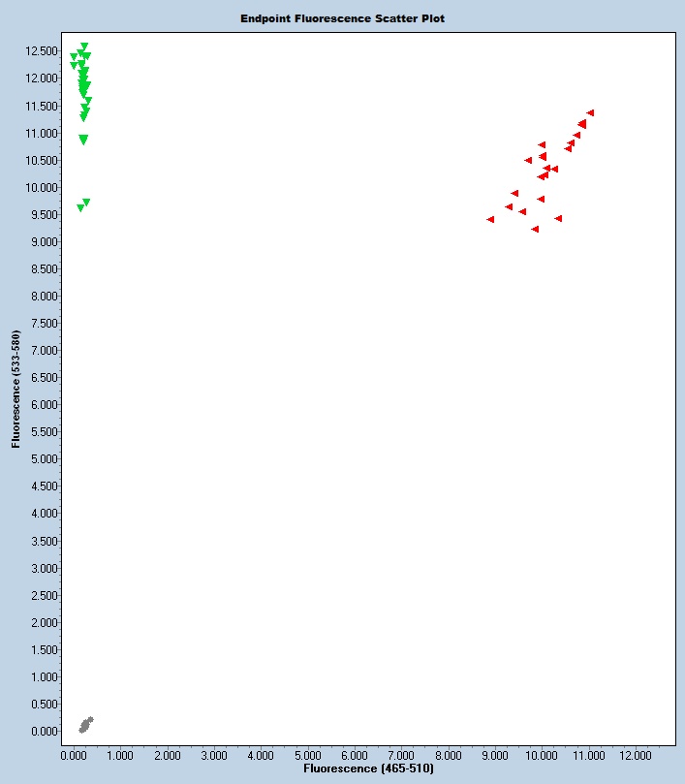Select the upper-rightmost red triangle data point

pyautogui.click(x=590, y=113)
